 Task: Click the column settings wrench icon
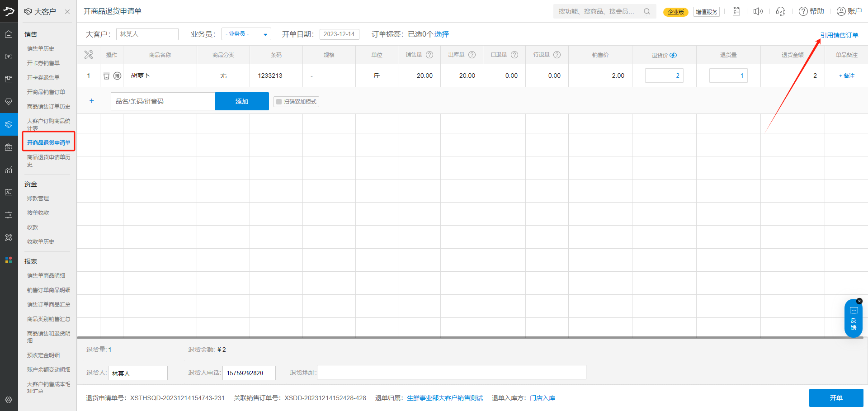(89, 55)
